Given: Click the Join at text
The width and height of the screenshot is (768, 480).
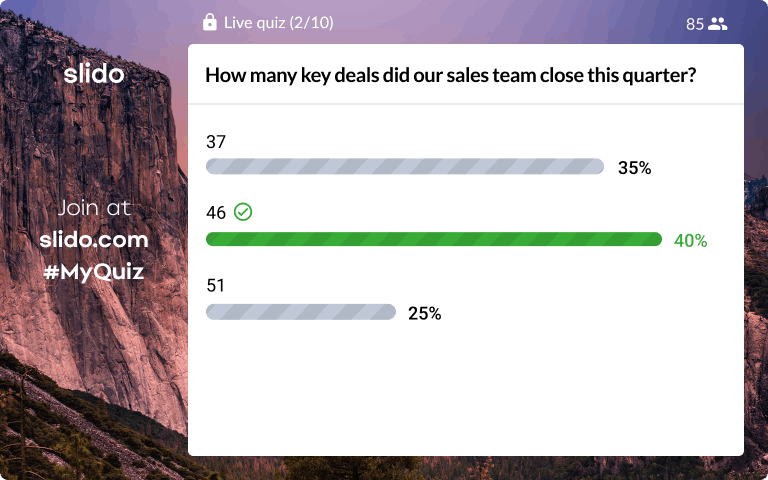Looking at the screenshot, I should pos(94,208).
